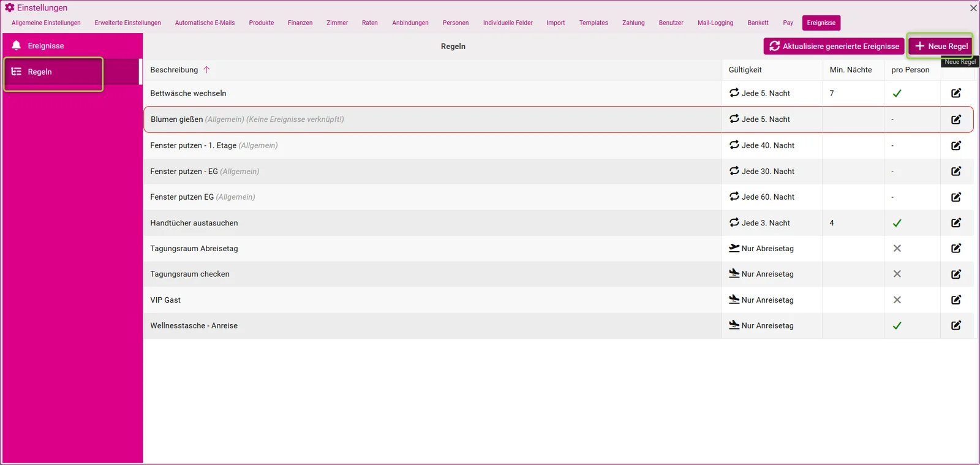Select Ereignisse in the sidebar
Screen dimensions: 980x465
click(72, 45)
